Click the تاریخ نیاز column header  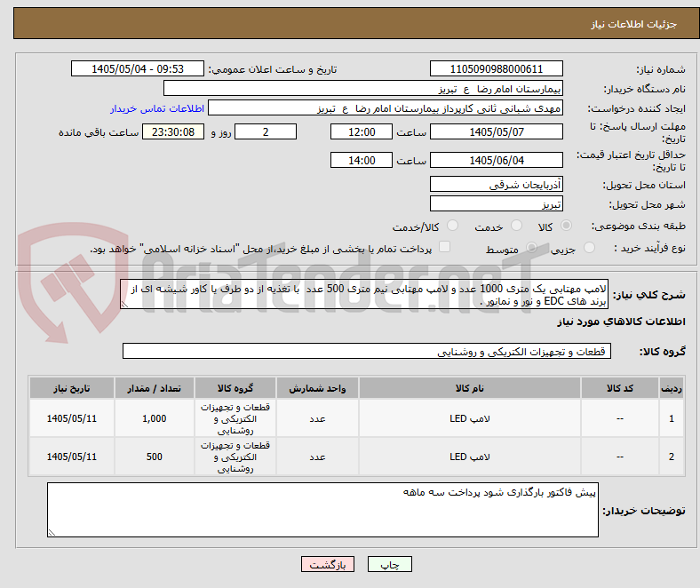(x=72, y=388)
